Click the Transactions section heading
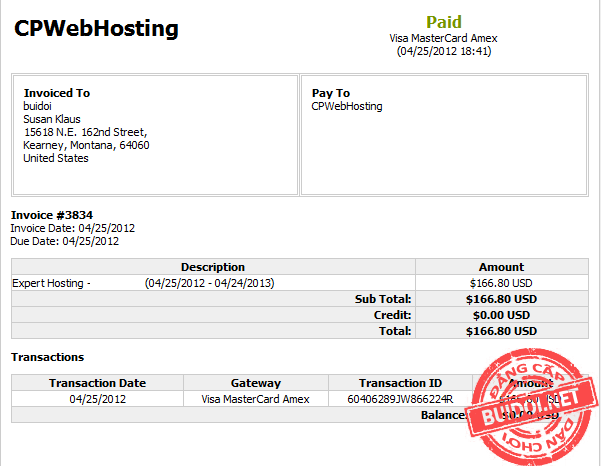 47,357
